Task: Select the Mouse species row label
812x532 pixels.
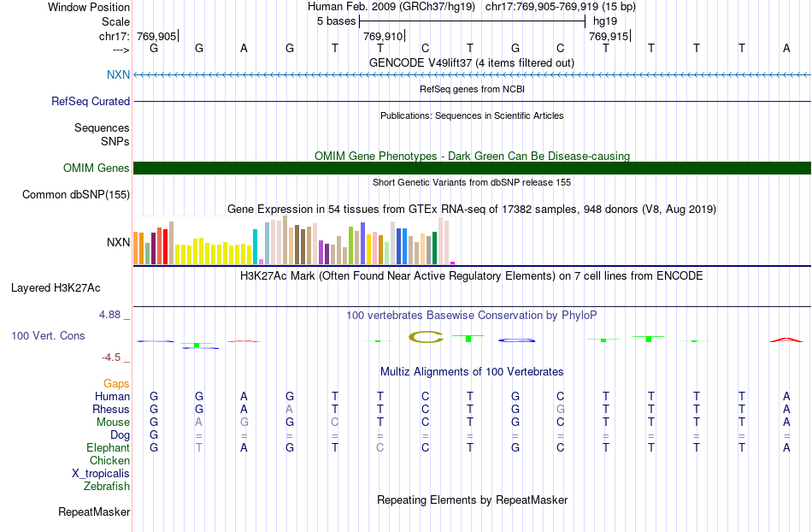Action: pyautogui.click(x=113, y=423)
